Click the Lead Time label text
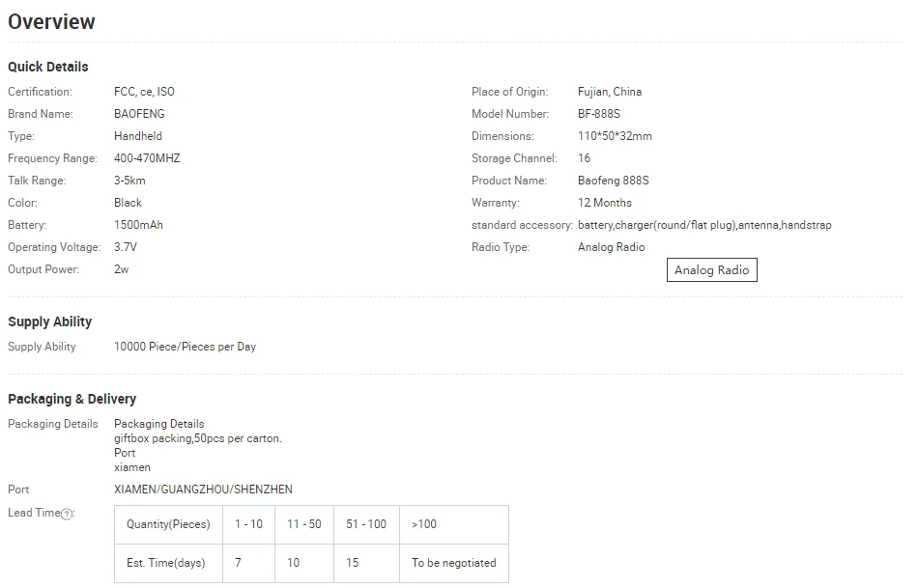The image size is (918, 588). 34,513
